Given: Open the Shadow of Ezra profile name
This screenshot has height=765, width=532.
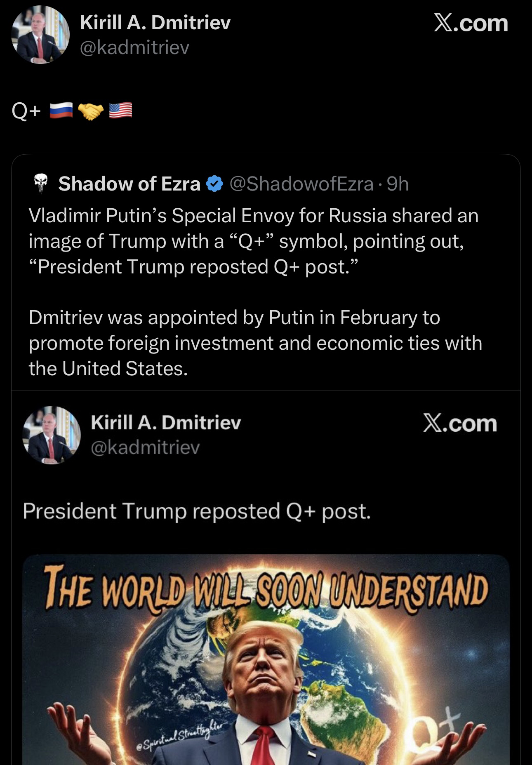Looking at the screenshot, I should tap(129, 184).
